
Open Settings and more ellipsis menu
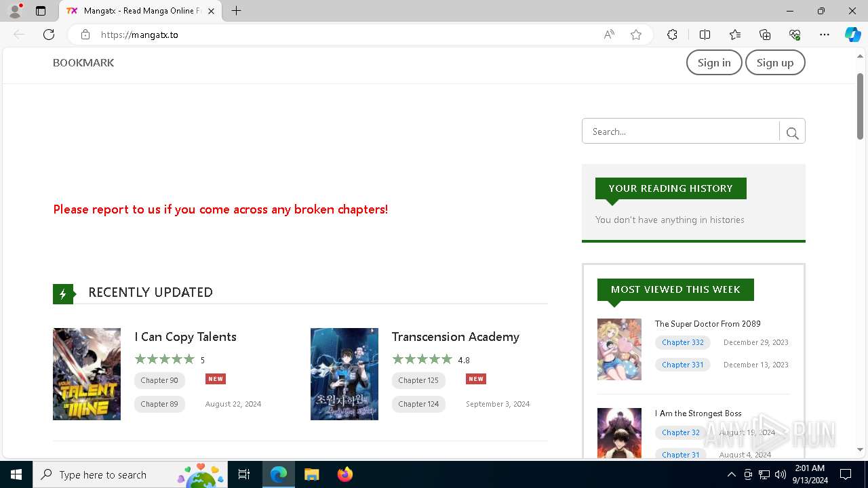pyautogui.click(x=825, y=35)
